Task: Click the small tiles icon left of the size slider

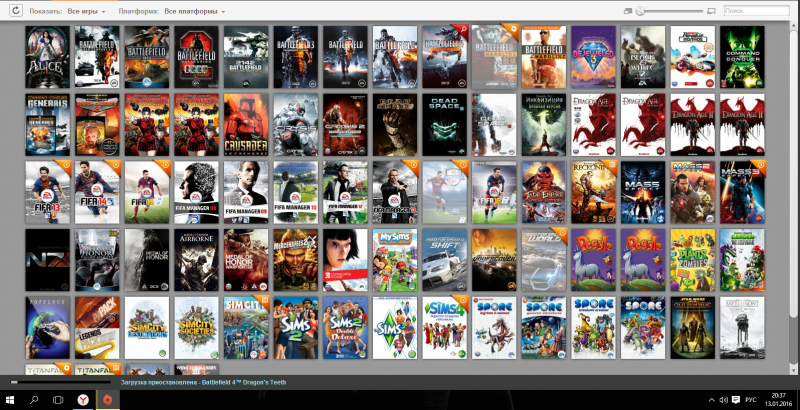Action: pyautogui.click(x=628, y=11)
